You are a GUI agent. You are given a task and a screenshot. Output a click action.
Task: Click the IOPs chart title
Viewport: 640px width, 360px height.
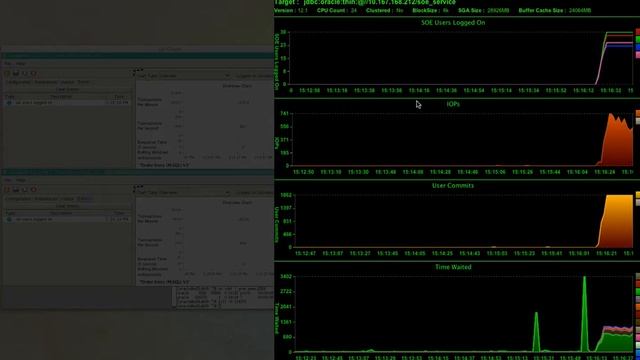tap(453, 104)
